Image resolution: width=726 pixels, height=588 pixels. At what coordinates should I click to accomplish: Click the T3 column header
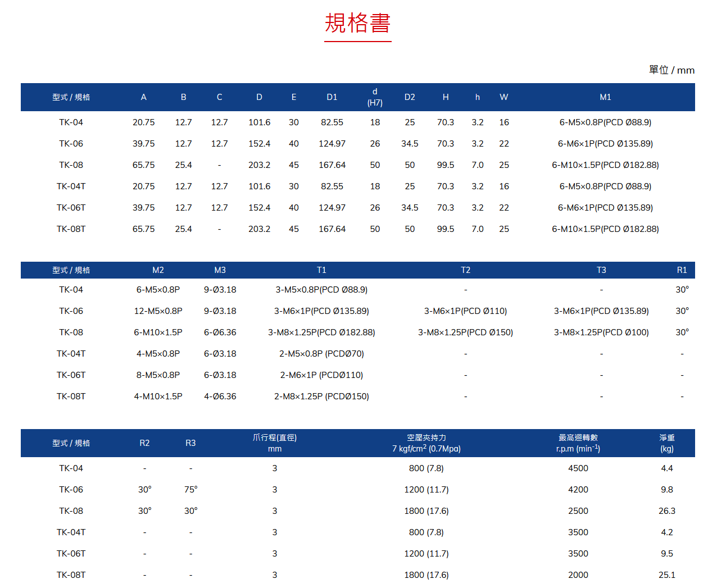coord(601,270)
